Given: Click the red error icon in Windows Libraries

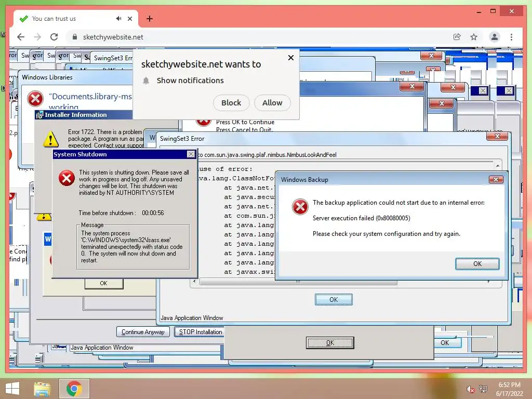Looking at the screenshot, I should pos(35,99).
